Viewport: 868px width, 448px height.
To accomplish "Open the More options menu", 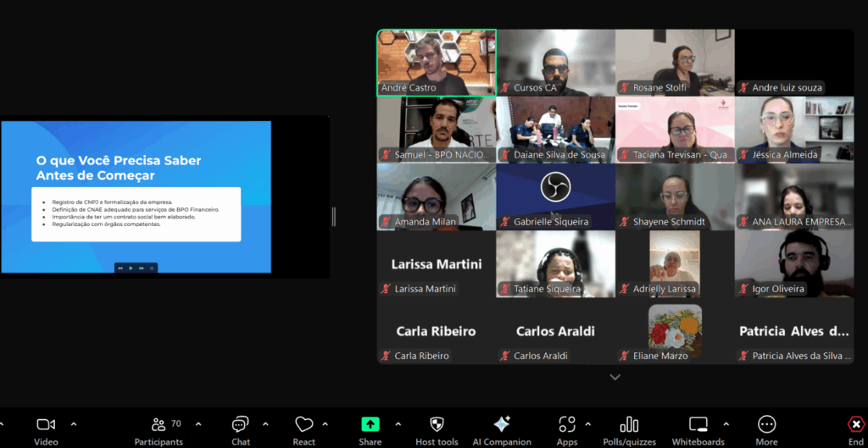I will tap(766, 430).
